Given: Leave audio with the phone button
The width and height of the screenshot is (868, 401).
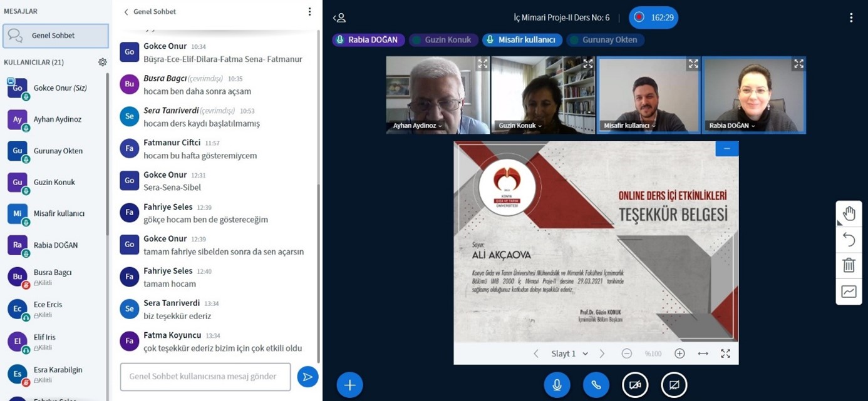Looking at the screenshot, I should pos(596,385).
